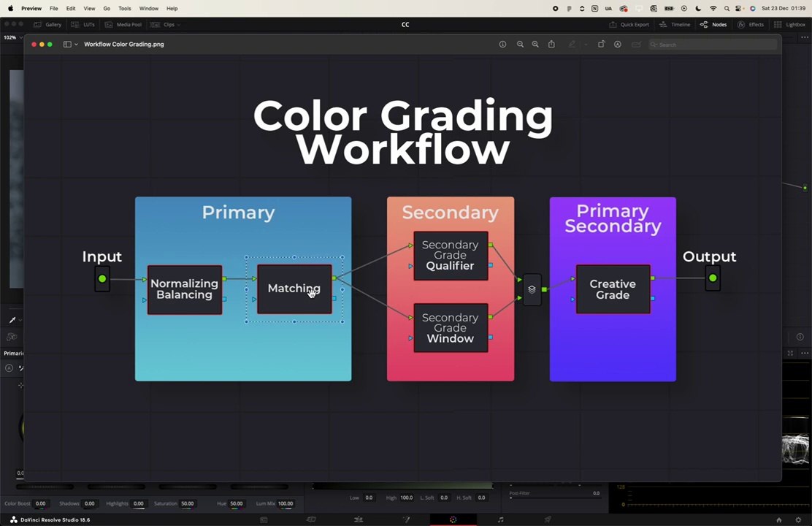The height and width of the screenshot is (526, 812).
Task: Open the three-dot options menu near Lightbox
Action: coord(804,37)
